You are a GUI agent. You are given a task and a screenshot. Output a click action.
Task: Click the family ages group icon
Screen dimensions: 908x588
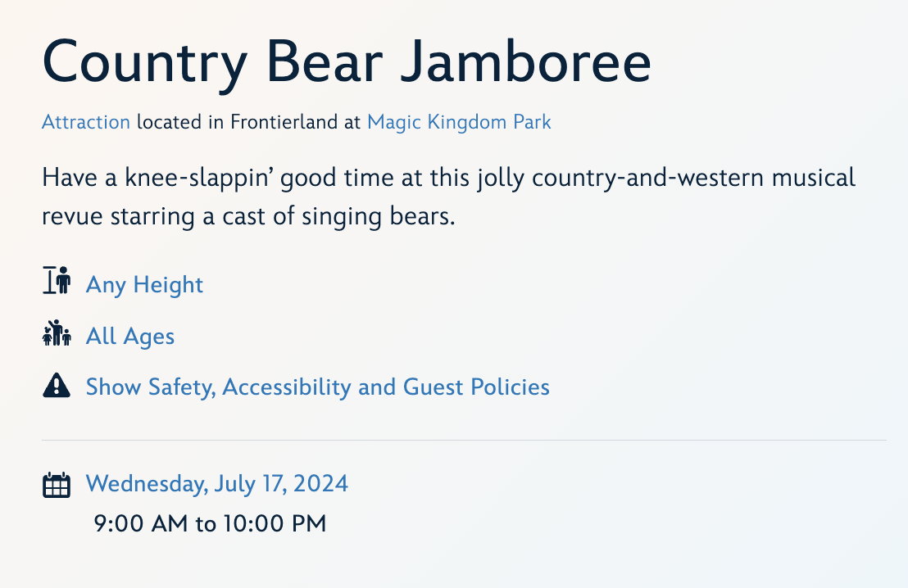pyautogui.click(x=57, y=332)
